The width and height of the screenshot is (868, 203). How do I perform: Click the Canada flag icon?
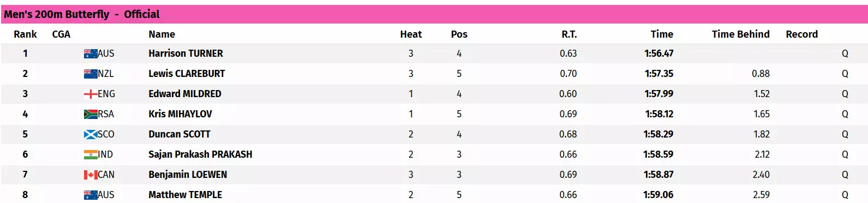pos(91,175)
